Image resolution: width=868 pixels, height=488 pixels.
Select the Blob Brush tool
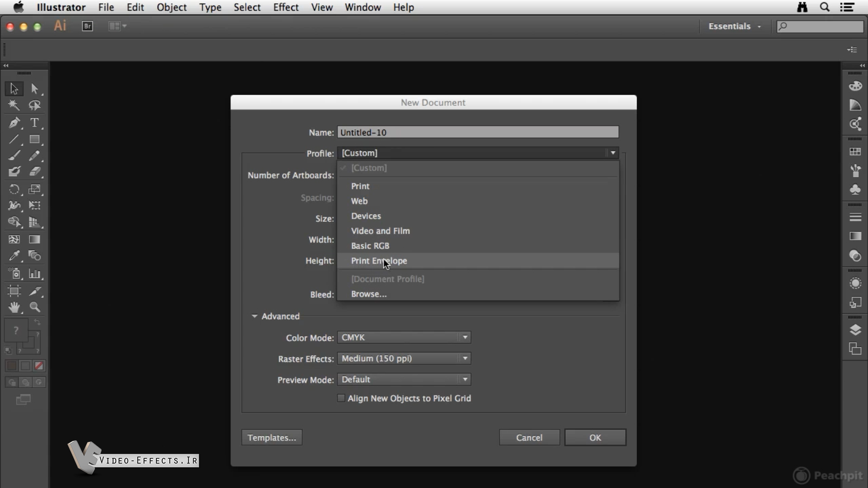click(x=14, y=172)
